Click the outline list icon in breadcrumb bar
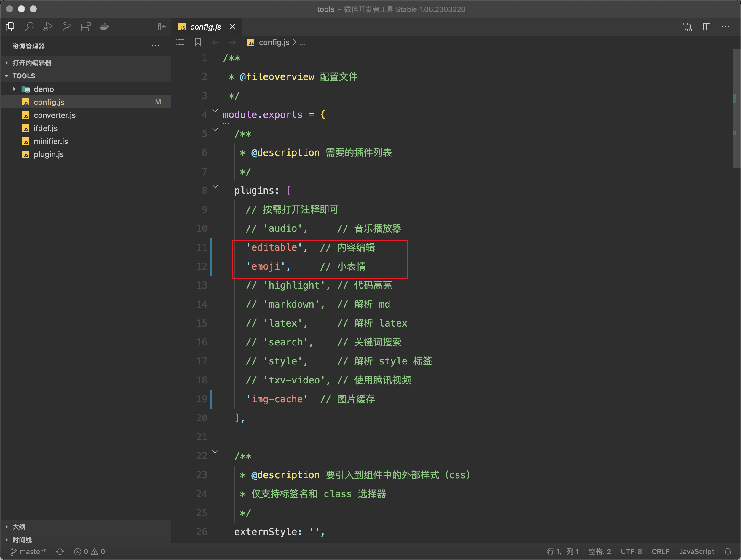741x560 pixels. tap(180, 42)
